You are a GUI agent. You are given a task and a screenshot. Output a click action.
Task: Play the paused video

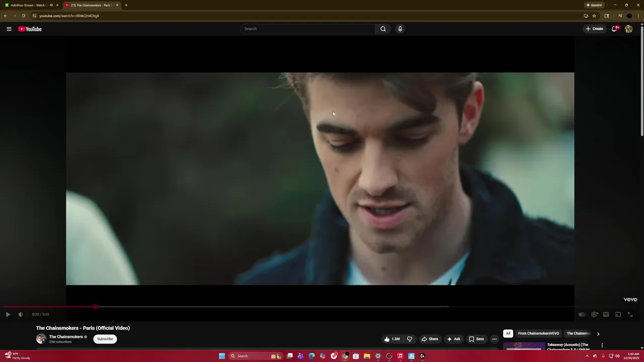[8, 314]
